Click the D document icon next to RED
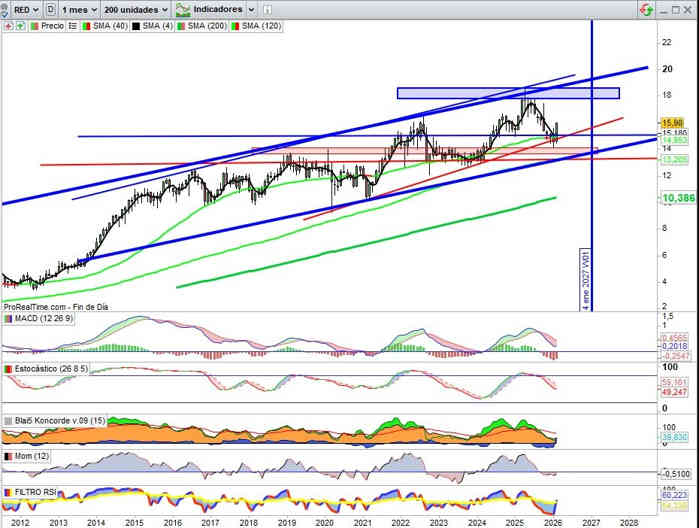This screenshot has height=528, width=699. pyautogui.click(x=51, y=8)
